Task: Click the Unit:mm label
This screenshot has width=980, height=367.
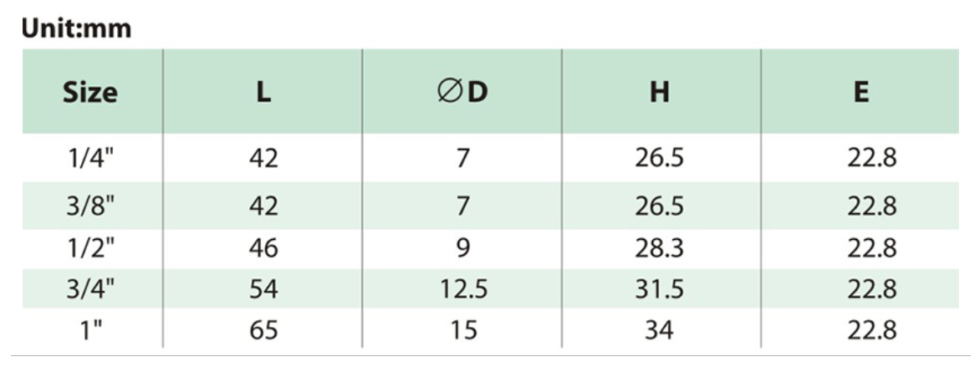Action: pyautogui.click(x=76, y=28)
